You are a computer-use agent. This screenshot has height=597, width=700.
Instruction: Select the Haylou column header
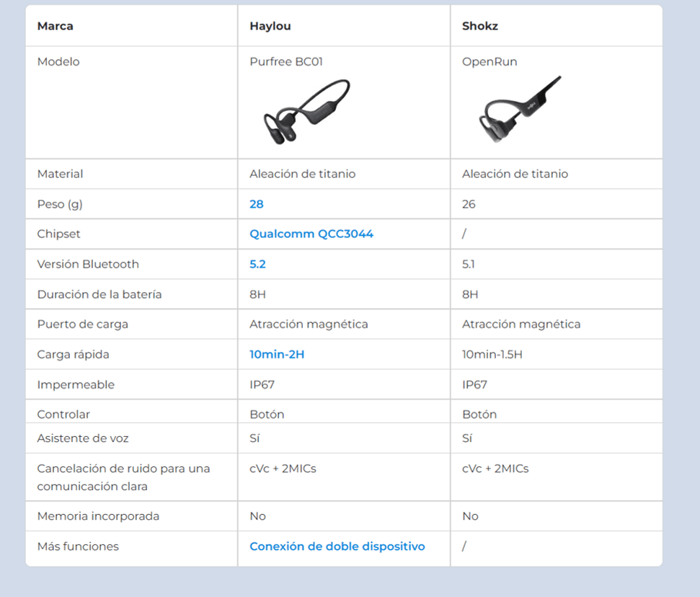click(270, 26)
